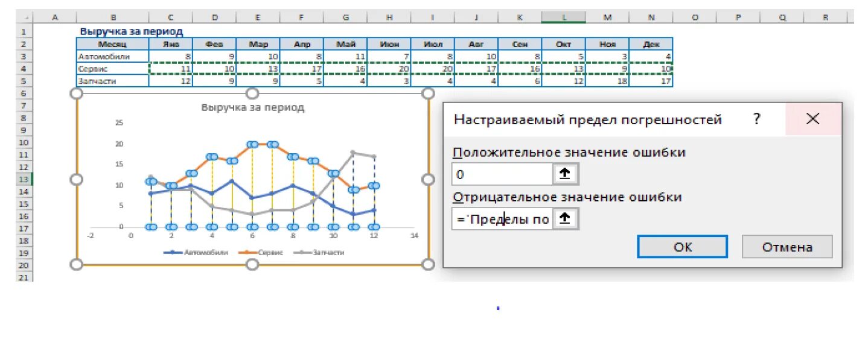Select the Автомобили row label cell
The image size is (868, 351).
coord(113,56)
